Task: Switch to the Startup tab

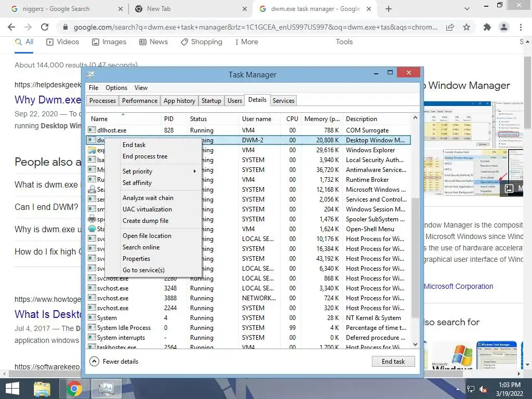Action: click(x=211, y=100)
